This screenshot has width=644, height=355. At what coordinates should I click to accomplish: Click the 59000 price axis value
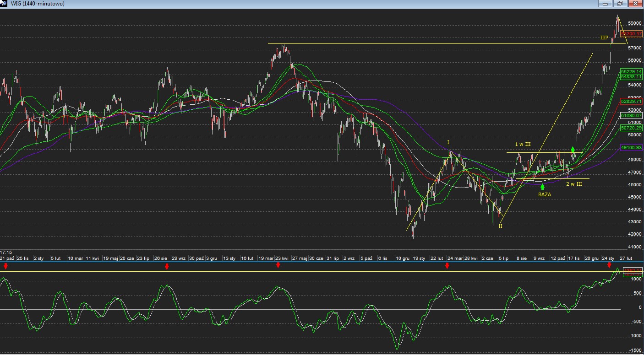(634, 23)
